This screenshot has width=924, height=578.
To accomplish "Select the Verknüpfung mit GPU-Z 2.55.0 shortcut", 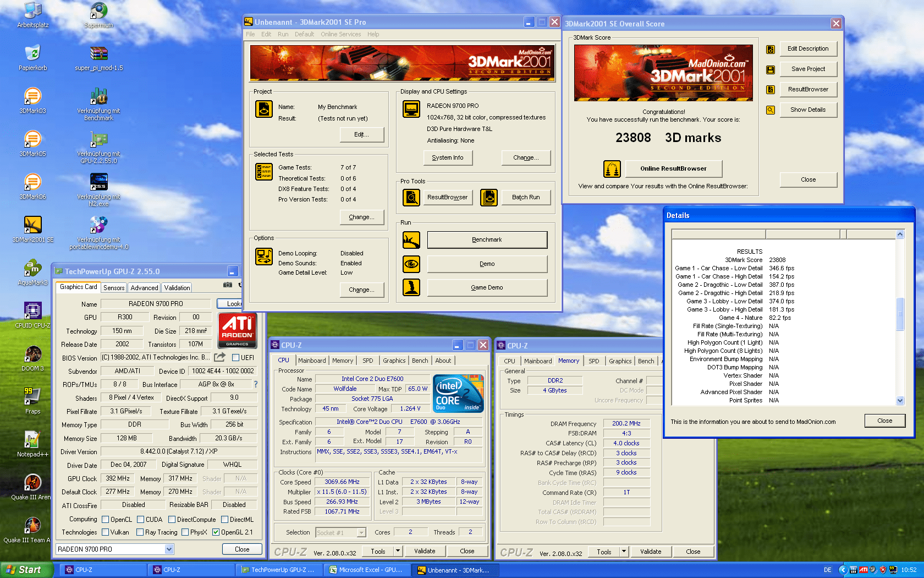I will pyautogui.click(x=99, y=147).
